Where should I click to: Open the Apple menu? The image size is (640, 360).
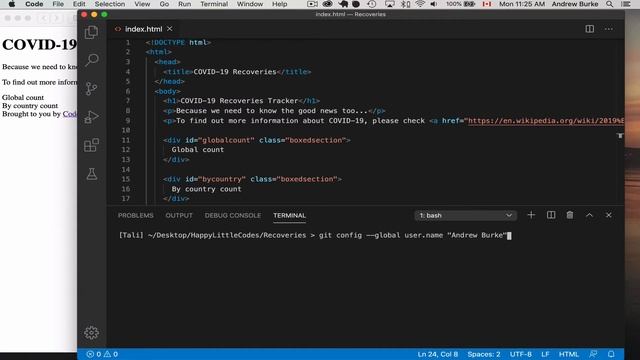click(12, 4)
